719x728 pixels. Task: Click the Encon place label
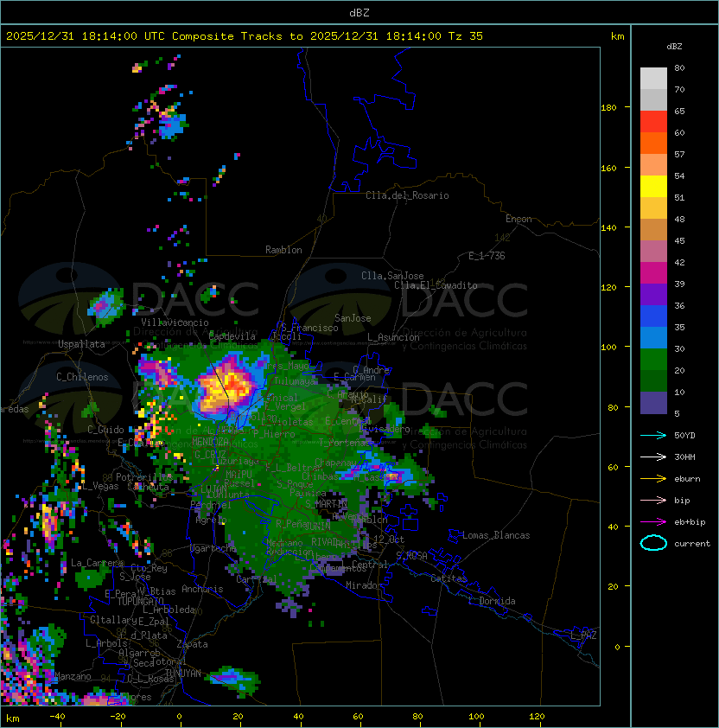[519, 219]
